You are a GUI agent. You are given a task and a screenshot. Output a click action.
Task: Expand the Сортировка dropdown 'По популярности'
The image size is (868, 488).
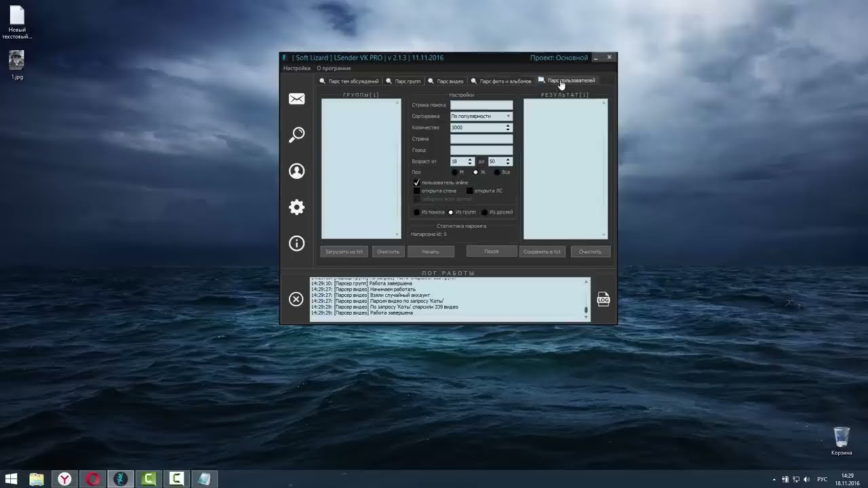(x=481, y=117)
